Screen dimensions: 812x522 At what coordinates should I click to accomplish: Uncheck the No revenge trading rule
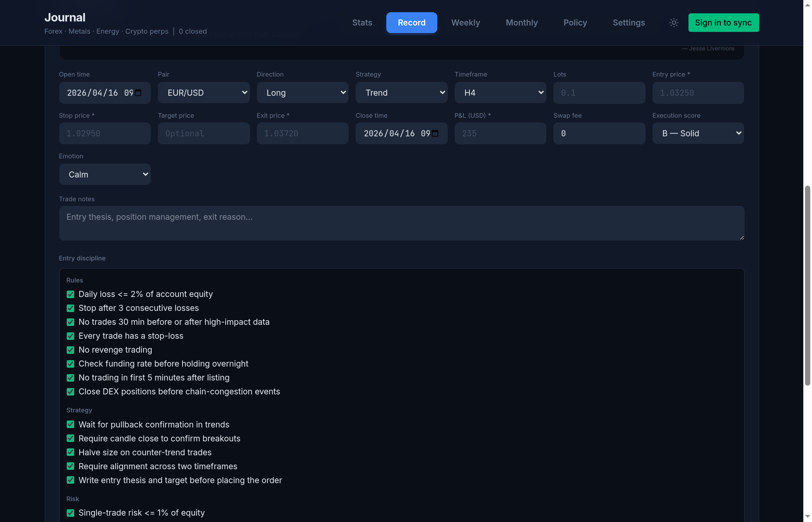70,349
